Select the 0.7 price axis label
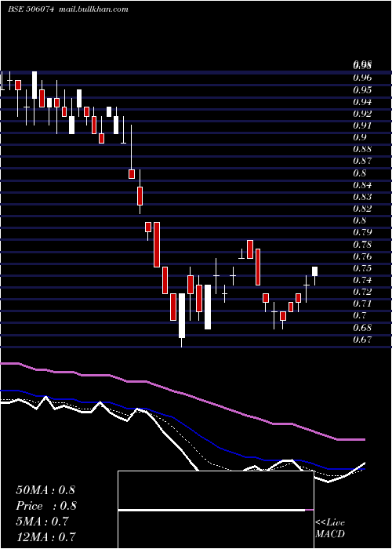Viewport: 392px width, 549px height. tap(360, 315)
